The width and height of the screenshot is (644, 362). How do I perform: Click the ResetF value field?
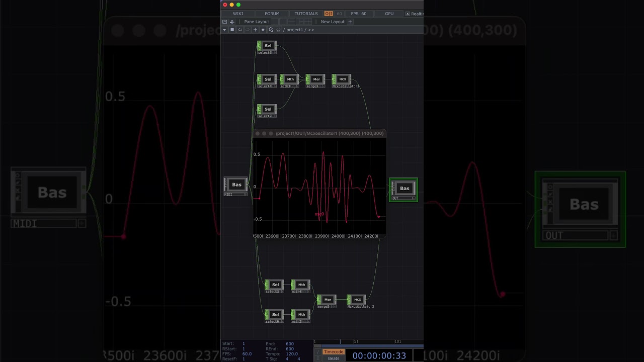244,359
